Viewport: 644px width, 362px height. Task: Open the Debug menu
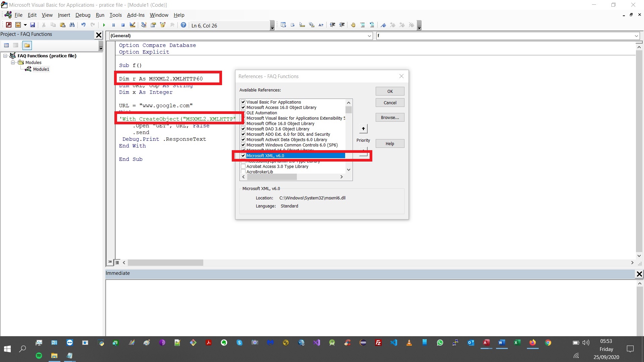pyautogui.click(x=83, y=15)
